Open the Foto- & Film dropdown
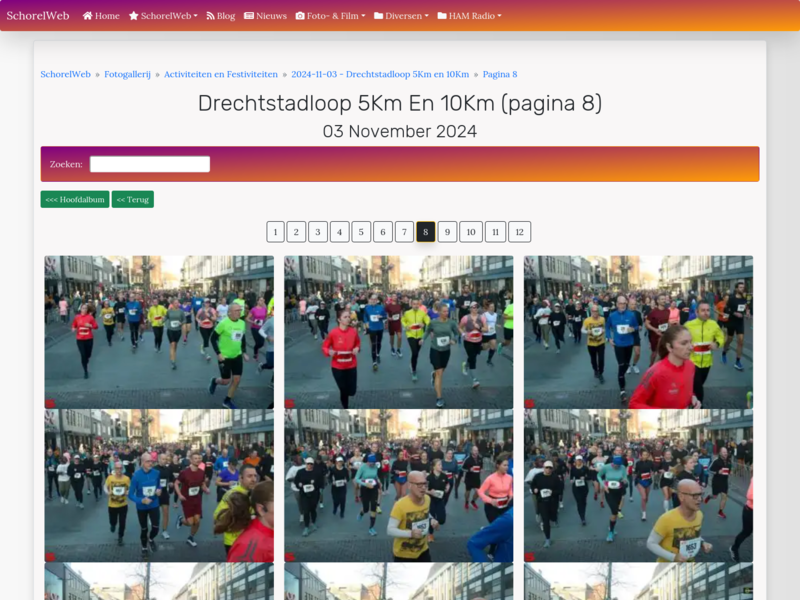This screenshot has height=600, width=800. pyautogui.click(x=331, y=16)
